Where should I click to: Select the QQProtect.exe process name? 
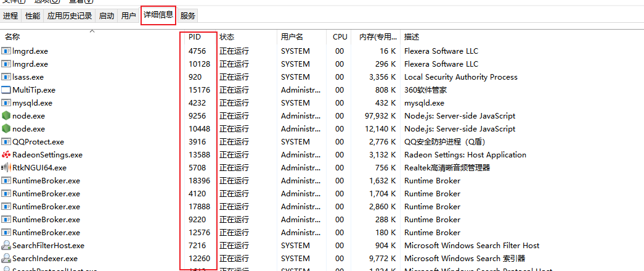click(x=38, y=142)
